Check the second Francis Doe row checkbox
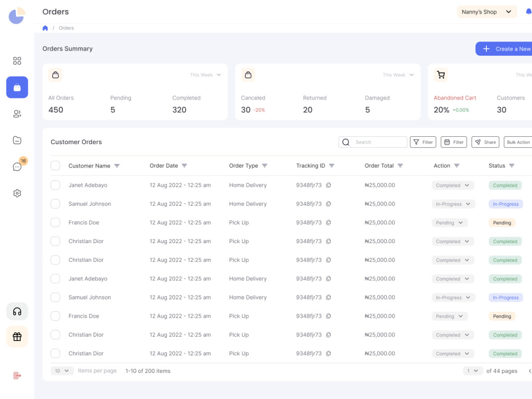This screenshot has width=532, height=399. (55, 316)
